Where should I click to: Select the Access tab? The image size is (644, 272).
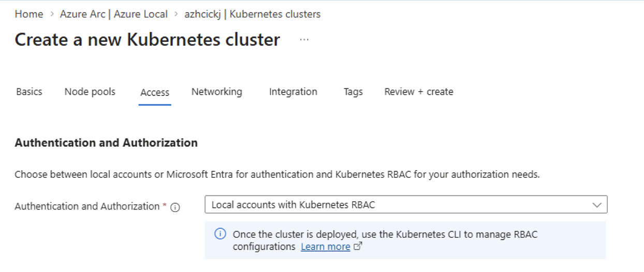[x=155, y=92]
